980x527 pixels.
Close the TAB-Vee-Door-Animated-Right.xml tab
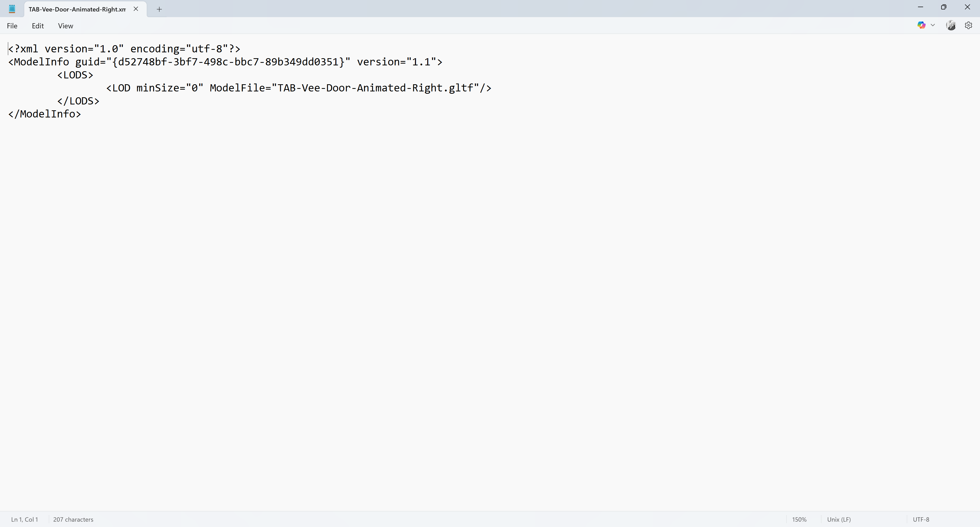(x=136, y=9)
